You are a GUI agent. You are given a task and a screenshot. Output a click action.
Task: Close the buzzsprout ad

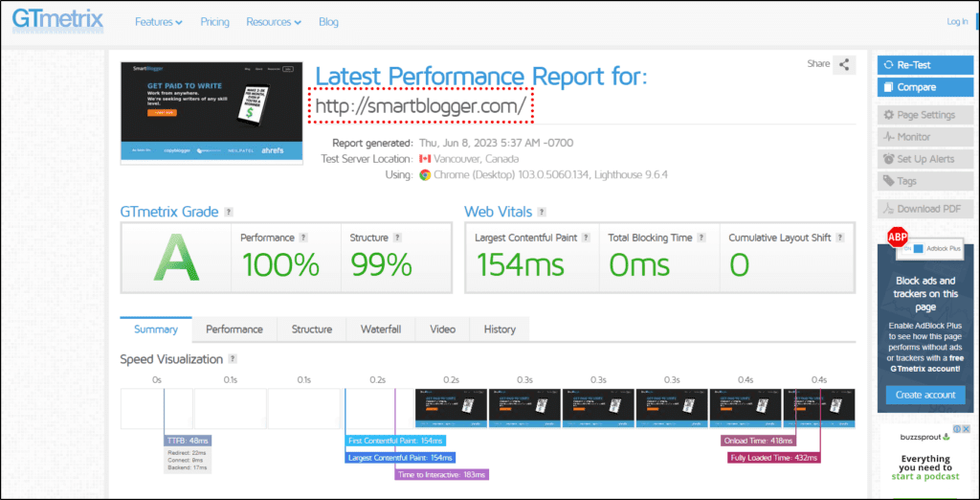(965, 429)
